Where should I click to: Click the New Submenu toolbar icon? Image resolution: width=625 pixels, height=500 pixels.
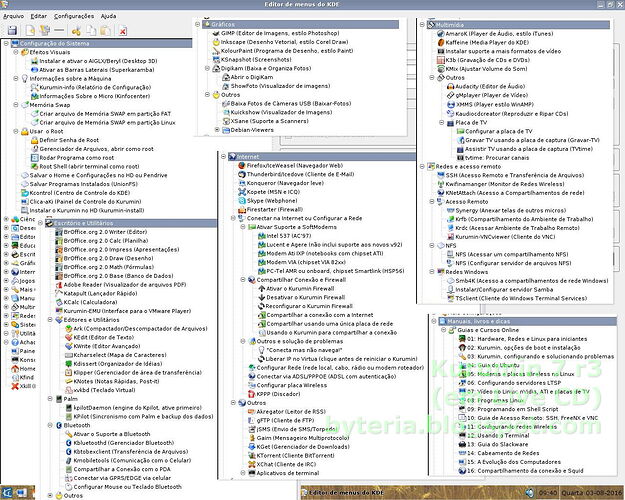tap(45, 30)
